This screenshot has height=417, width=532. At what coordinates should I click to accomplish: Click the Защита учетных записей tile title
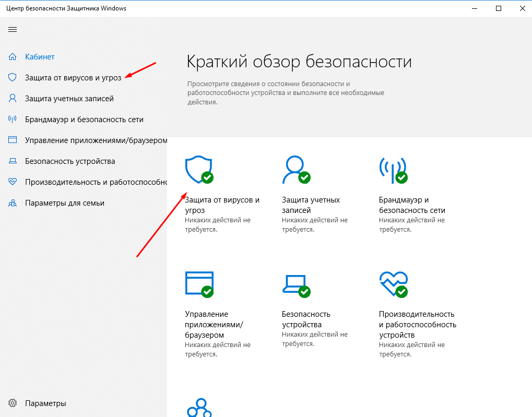coord(311,205)
